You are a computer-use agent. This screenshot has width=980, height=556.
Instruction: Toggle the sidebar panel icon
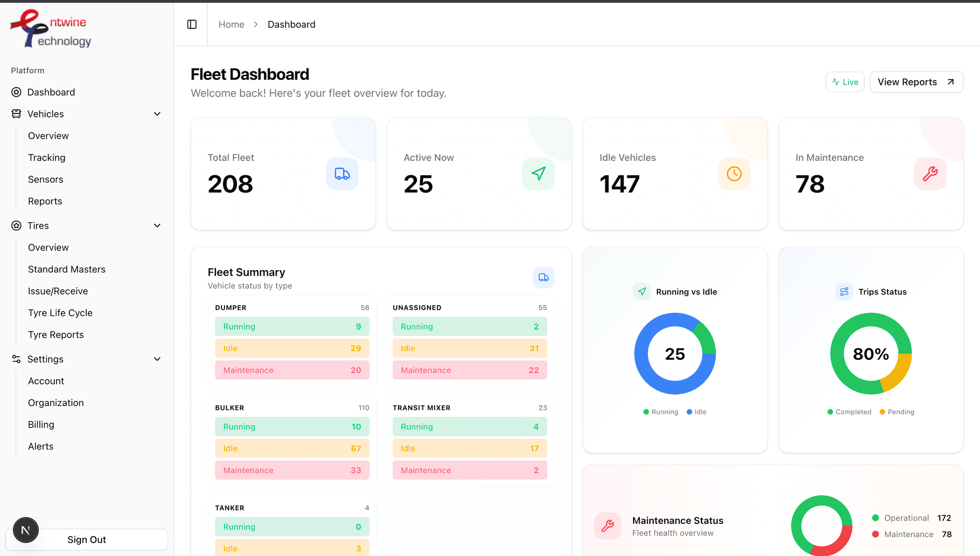[192, 24]
